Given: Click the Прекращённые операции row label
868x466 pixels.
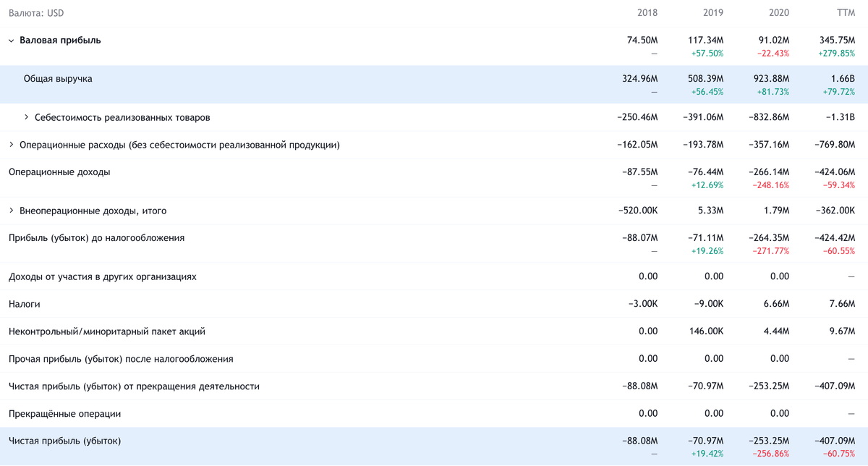Looking at the screenshot, I should tap(64, 414).
